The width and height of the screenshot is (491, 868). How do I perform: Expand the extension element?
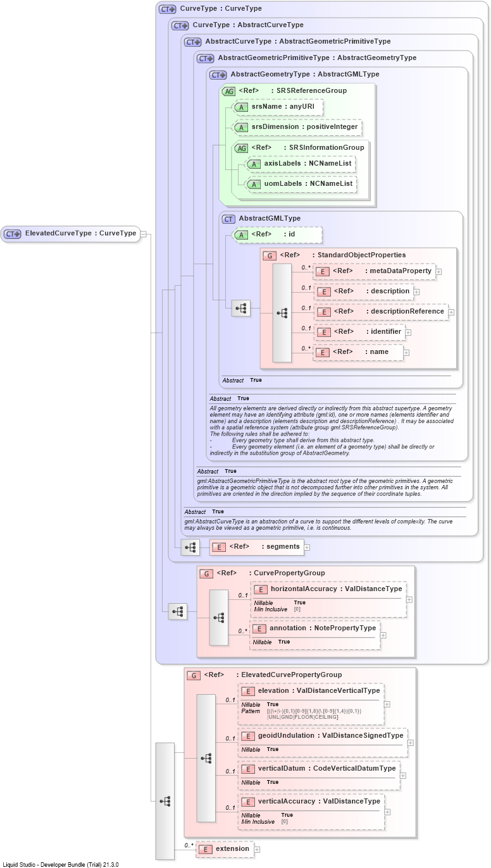pyautogui.click(x=258, y=849)
